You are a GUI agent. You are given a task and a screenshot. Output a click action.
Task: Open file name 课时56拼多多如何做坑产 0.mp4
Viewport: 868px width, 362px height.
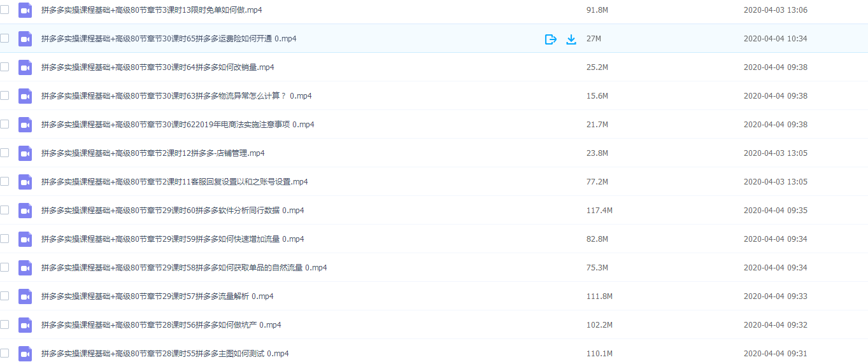(161, 325)
